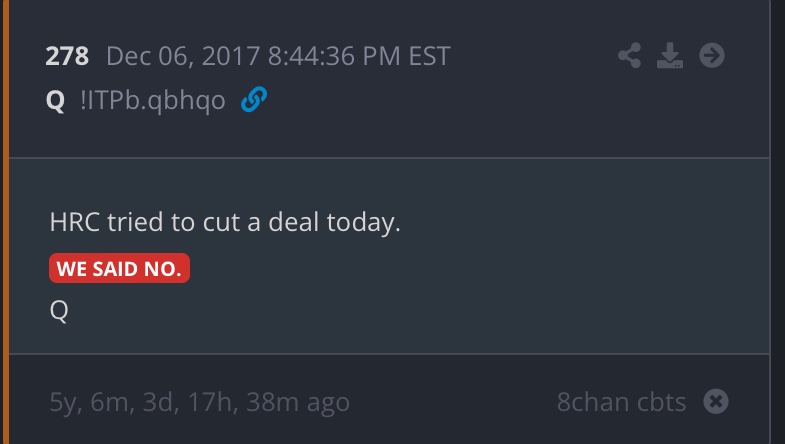Click the text "HRC tried to cut a deal today."

point(224,222)
